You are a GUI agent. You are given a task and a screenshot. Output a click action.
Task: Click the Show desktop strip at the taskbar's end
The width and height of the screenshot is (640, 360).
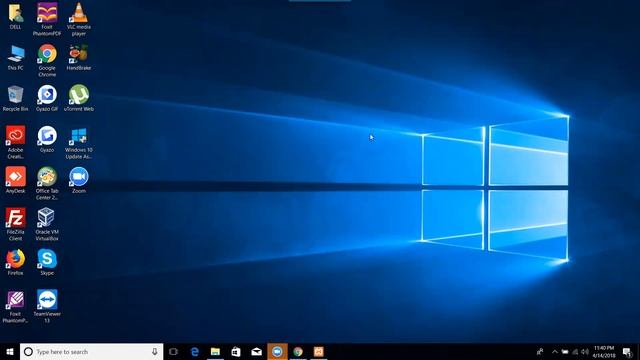pyautogui.click(x=638, y=352)
